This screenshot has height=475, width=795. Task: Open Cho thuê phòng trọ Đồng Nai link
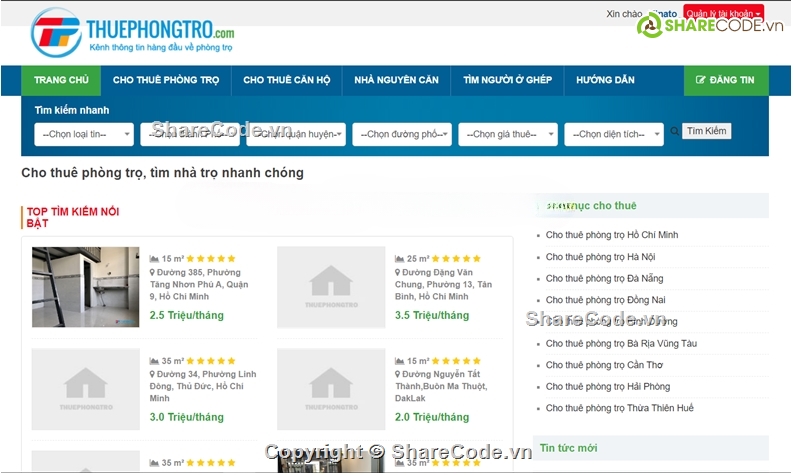coord(605,300)
